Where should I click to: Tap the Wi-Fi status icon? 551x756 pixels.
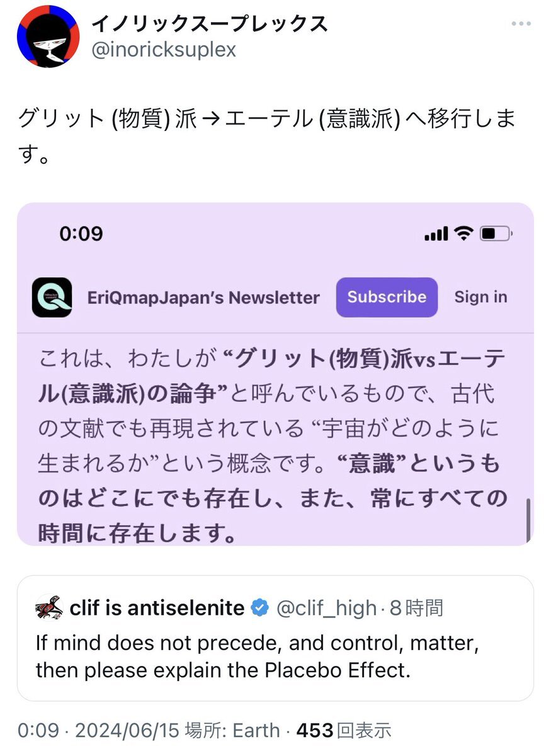pos(464,234)
